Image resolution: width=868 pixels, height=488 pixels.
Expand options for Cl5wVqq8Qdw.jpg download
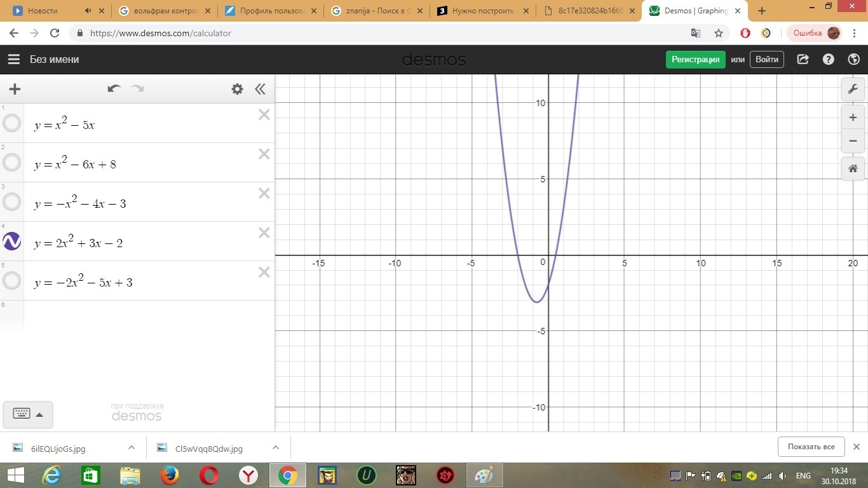click(x=276, y=447)
